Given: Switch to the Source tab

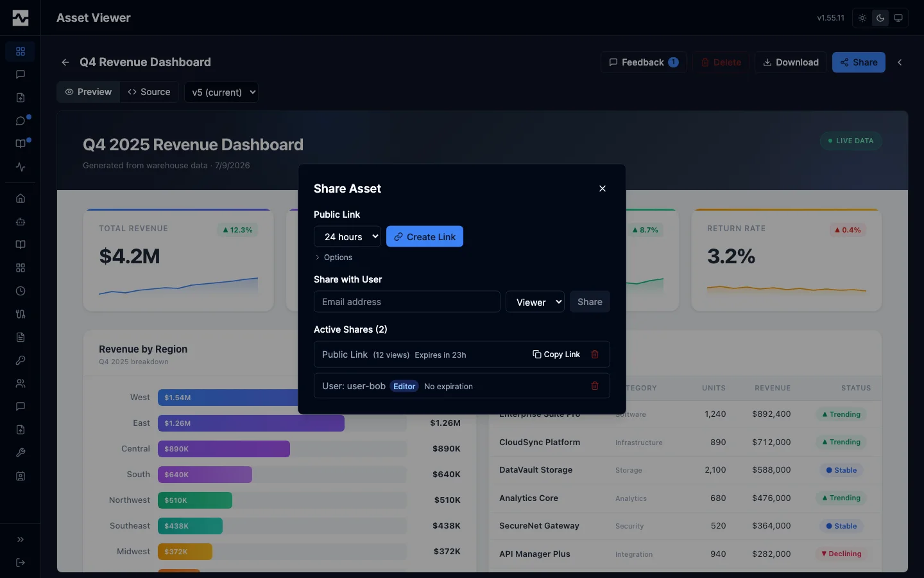Looking at the screenshot, I should 149,92.
